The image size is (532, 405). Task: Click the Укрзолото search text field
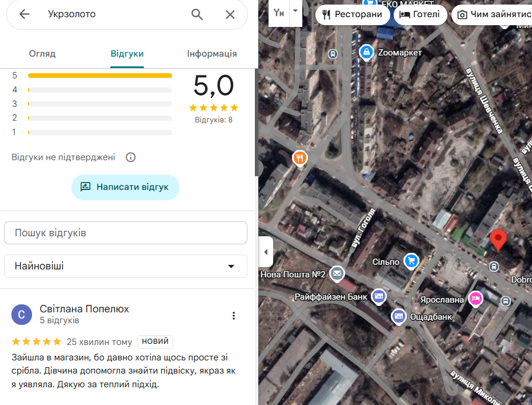115,14
